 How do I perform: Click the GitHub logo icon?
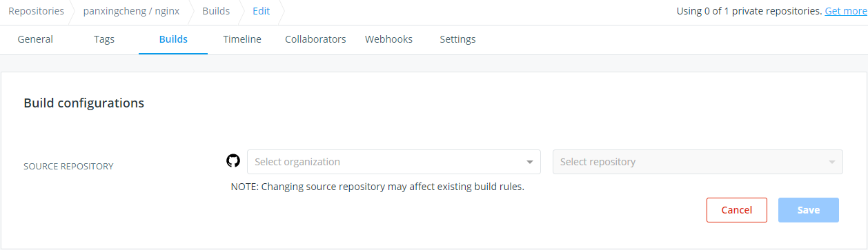233,160
